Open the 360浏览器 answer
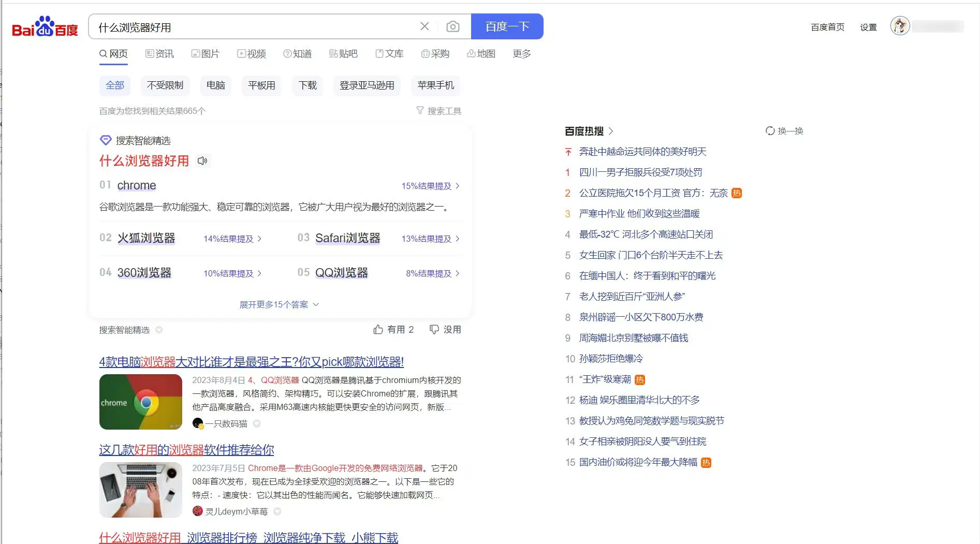Image resolution: width=980 pixels, height=544 pixels. pos(144,273)
